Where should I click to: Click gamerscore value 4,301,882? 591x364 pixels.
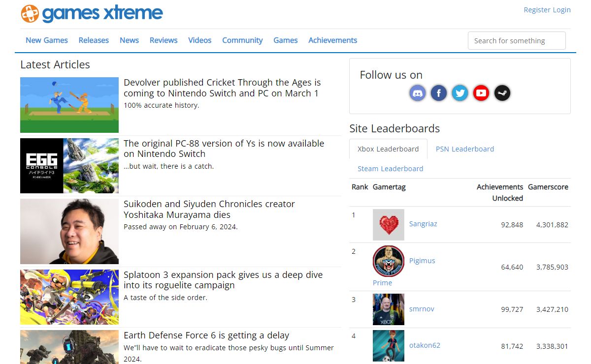(552, 225)
